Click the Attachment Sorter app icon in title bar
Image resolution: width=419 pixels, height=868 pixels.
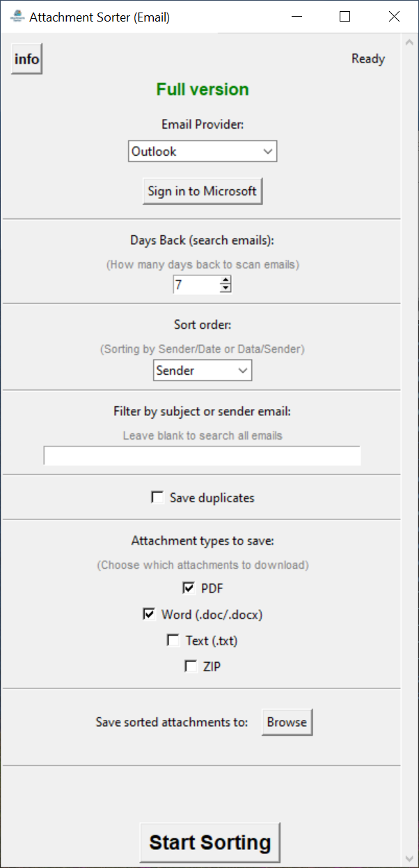[x=17, y=17]
